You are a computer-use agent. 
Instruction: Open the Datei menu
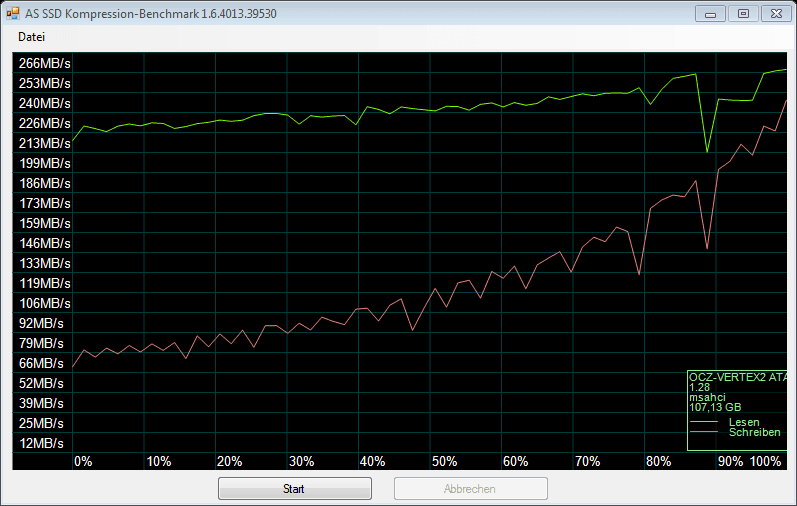coord(32,37)
